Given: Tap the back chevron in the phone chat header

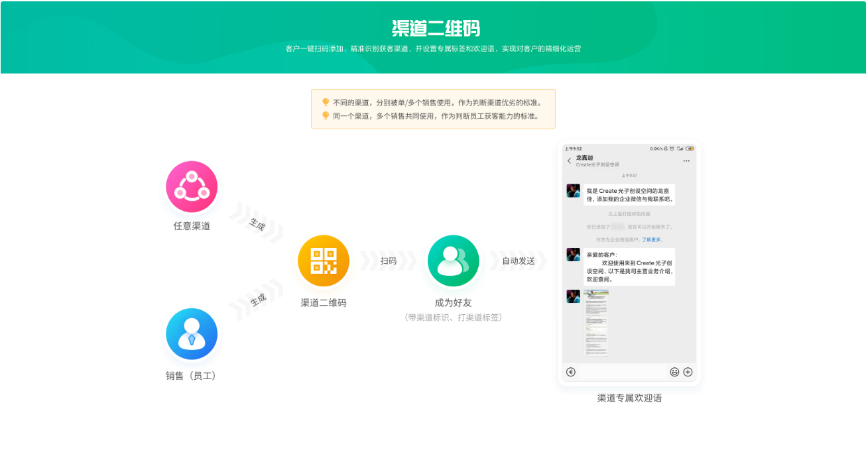Looking at the screenshot, I should click(x=569, y=161).
